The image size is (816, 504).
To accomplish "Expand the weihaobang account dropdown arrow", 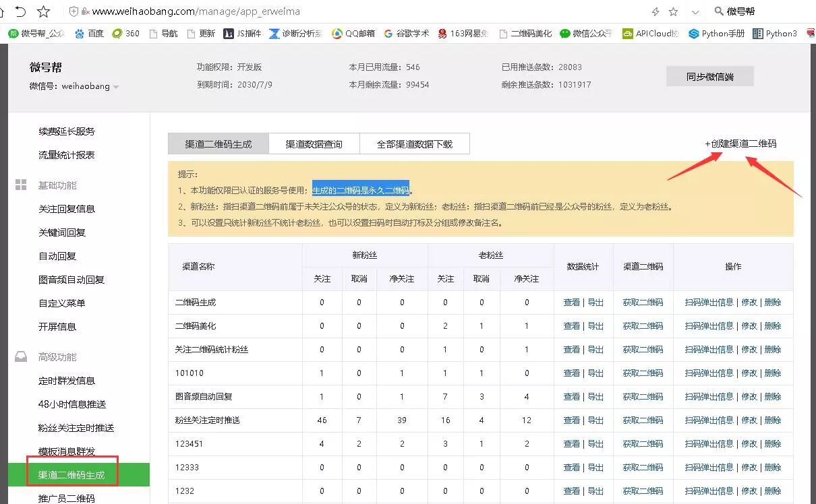I will pyautogui.click(x=116, y=87).
